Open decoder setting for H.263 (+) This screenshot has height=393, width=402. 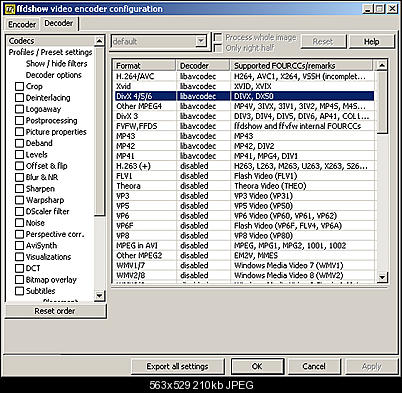tap(203, 166)
